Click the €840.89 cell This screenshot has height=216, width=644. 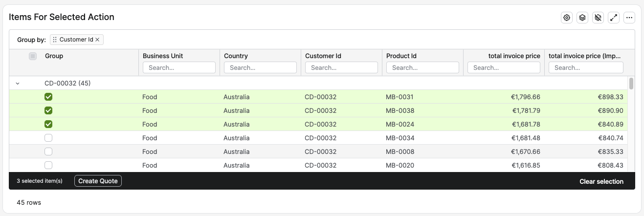tap(610, 124)
